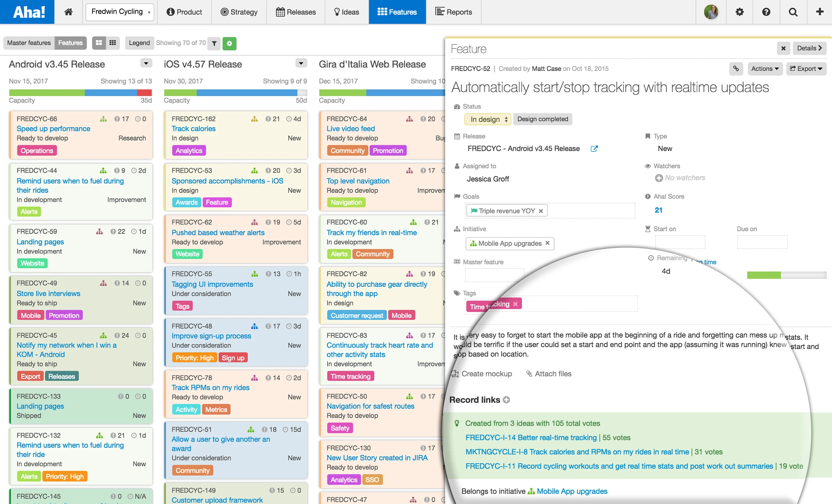The image size is (832, 504).
Task: Open FREDCYC-I-14 Better real-time tracking link
Action: click(x=531, y=437)
